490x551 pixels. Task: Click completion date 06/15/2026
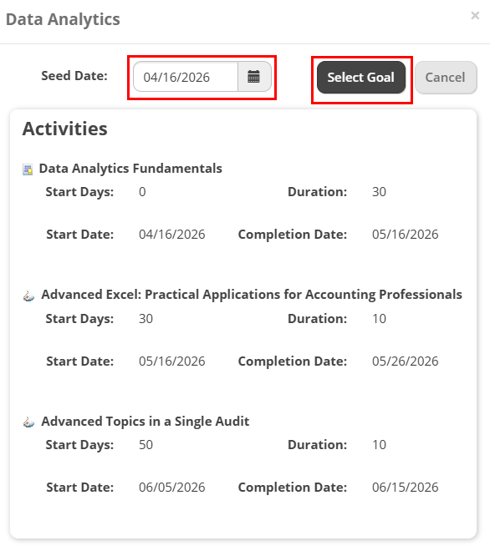coord(405,487)
